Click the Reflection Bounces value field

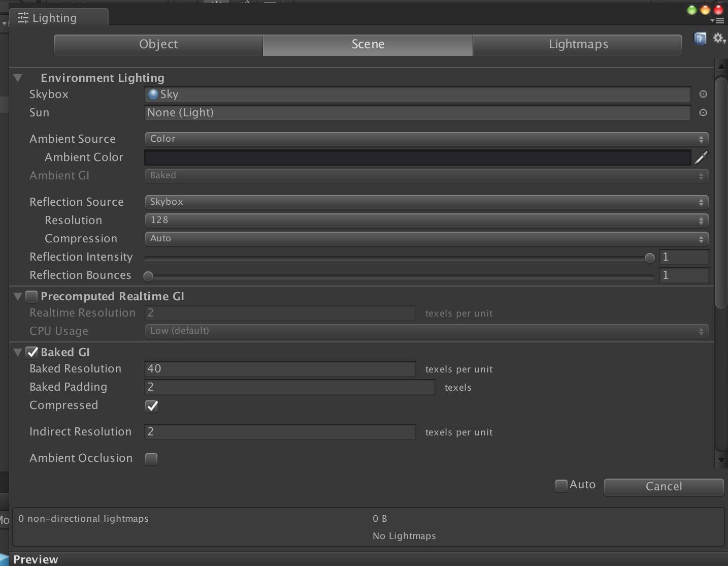pyautogui.click(x=684, y=275)
